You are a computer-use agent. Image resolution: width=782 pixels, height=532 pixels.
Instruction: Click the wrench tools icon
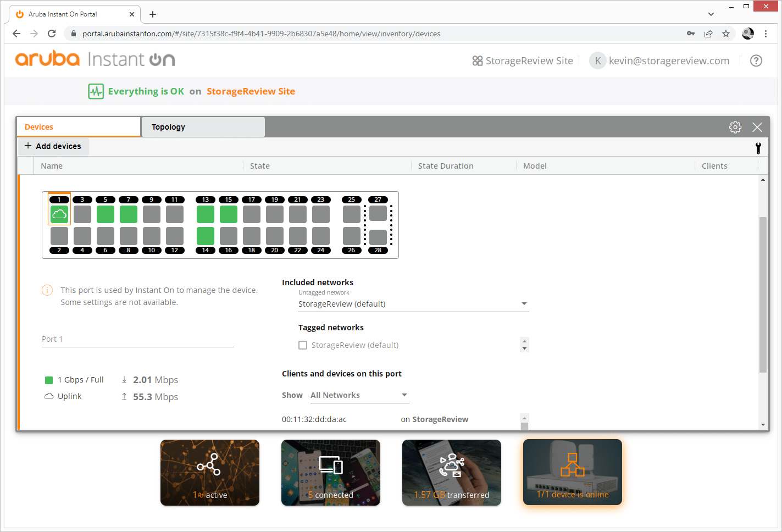[x=758, y=148]
